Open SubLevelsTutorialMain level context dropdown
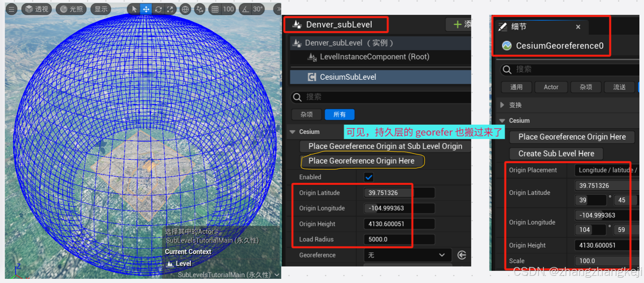The image size is (644, 283). (228, 275)
